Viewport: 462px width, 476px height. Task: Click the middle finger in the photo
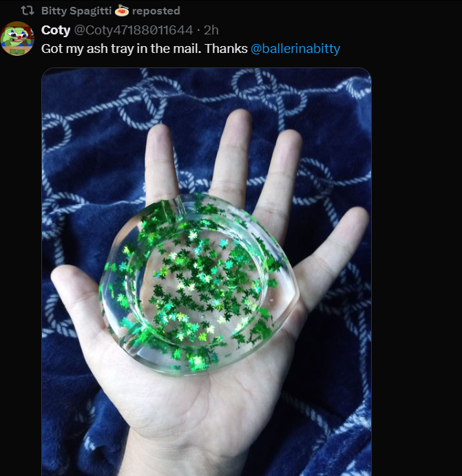[233, 152]
